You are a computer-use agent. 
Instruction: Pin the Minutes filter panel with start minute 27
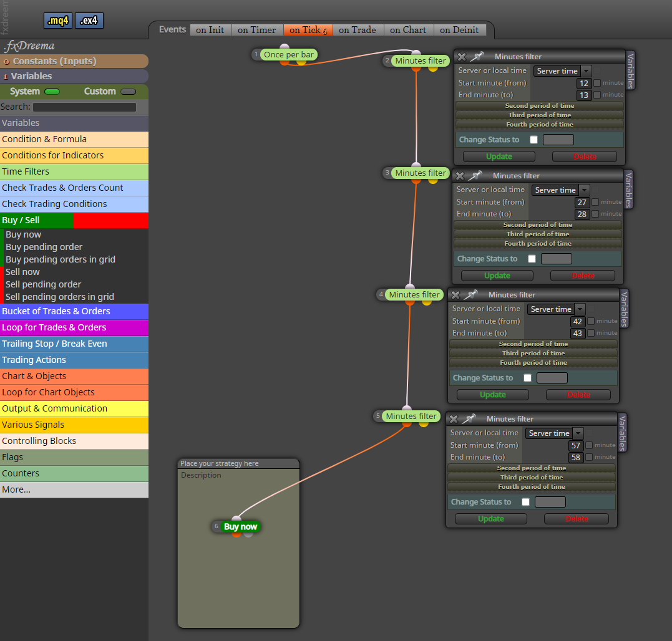[475, 175]
